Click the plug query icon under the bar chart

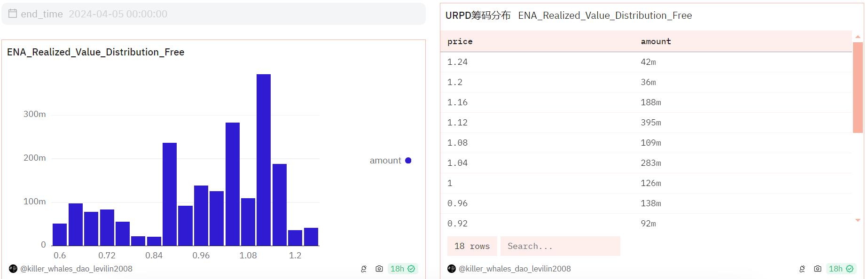coord(363,269)
